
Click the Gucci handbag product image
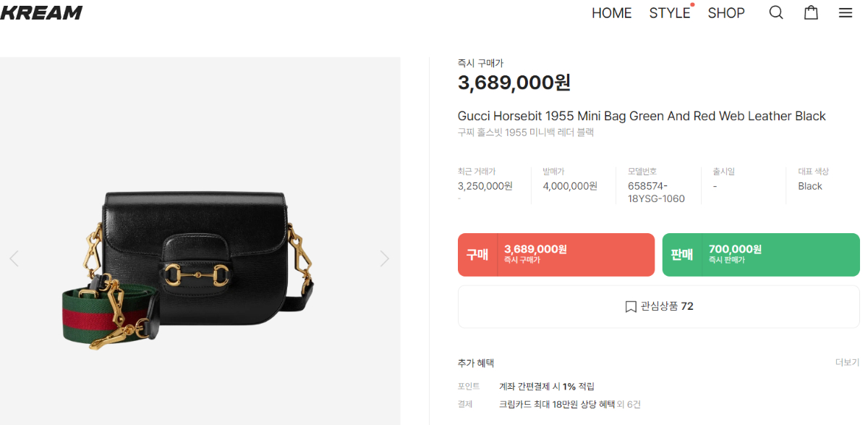tap(188, 270)
